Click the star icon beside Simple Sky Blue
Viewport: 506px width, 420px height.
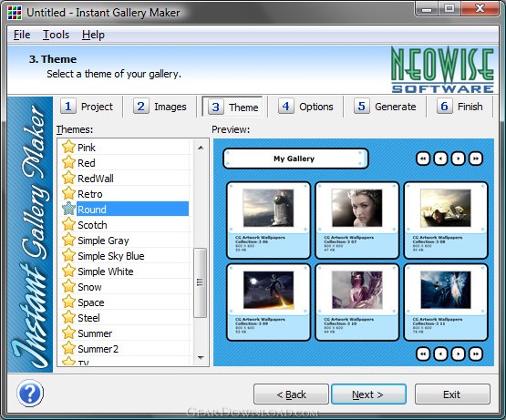pyautogui.click(x=68, y=255)
